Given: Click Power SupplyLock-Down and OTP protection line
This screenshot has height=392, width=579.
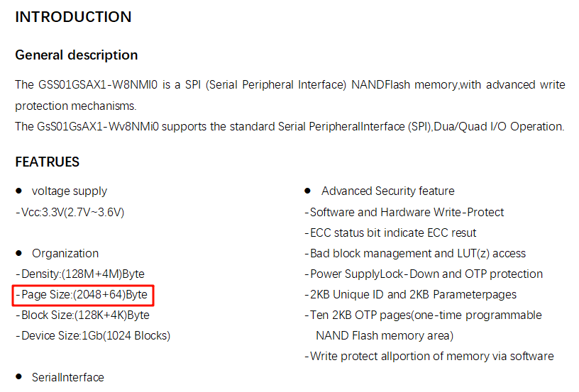Looking at the screenshot, I should [x=424, y=274].
